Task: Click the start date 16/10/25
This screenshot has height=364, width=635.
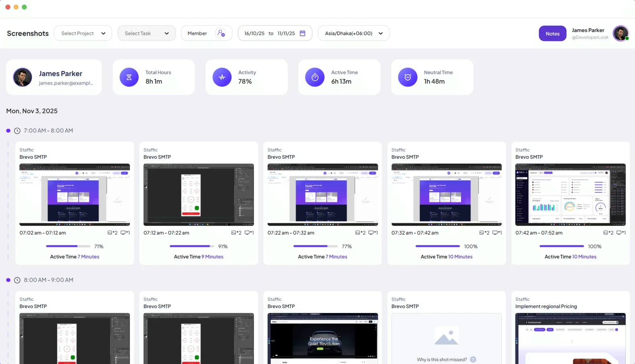Action: pos(254,33)
